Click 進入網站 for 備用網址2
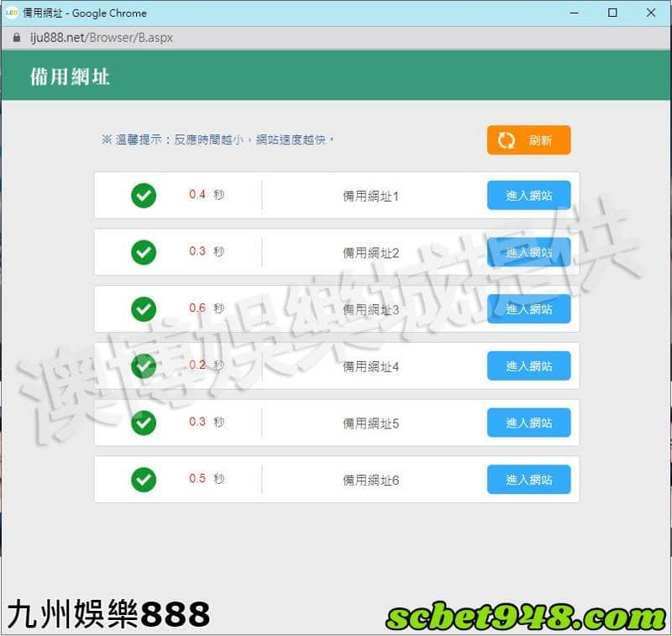The width and height of the screenshot is (672, 636). pyautogui.click(x=528, y=252)
